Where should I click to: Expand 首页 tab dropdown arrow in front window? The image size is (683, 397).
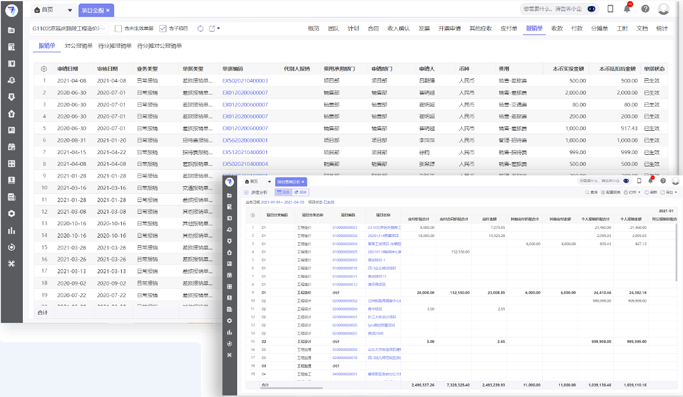tap(269, 182)
